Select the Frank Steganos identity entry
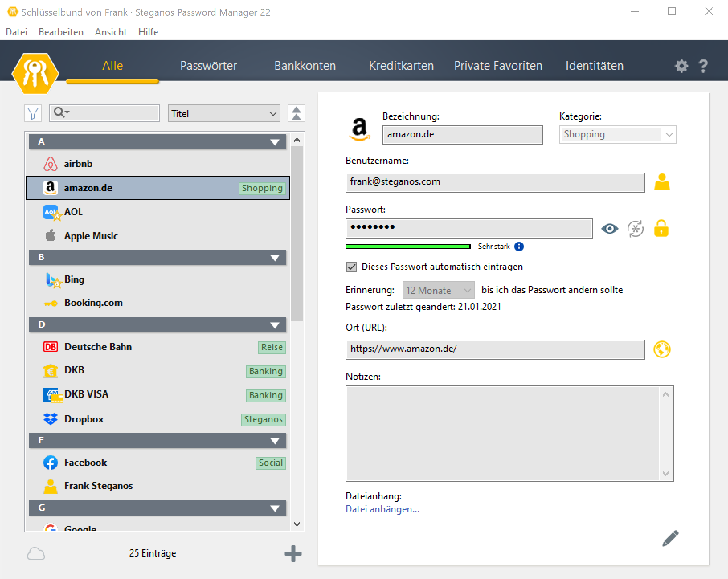 (x=157, y=486)
